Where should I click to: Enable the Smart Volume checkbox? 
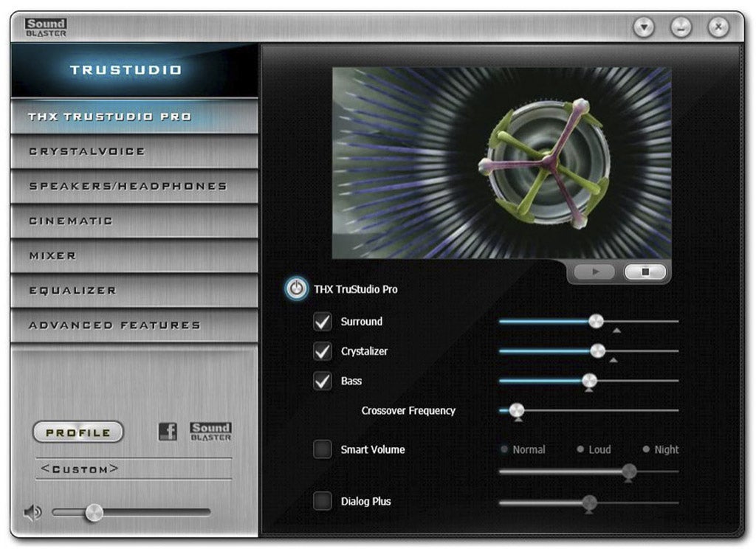[322, 449]
